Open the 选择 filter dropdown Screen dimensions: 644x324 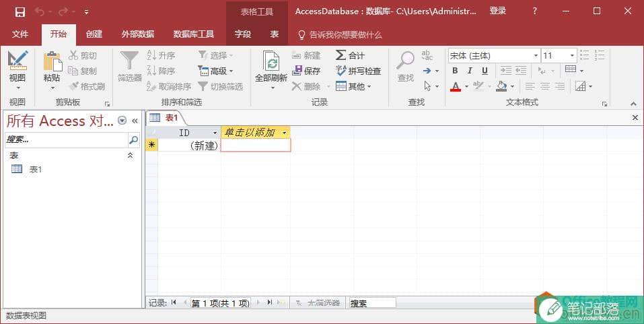pyautogui.click(x=215, y=55)
